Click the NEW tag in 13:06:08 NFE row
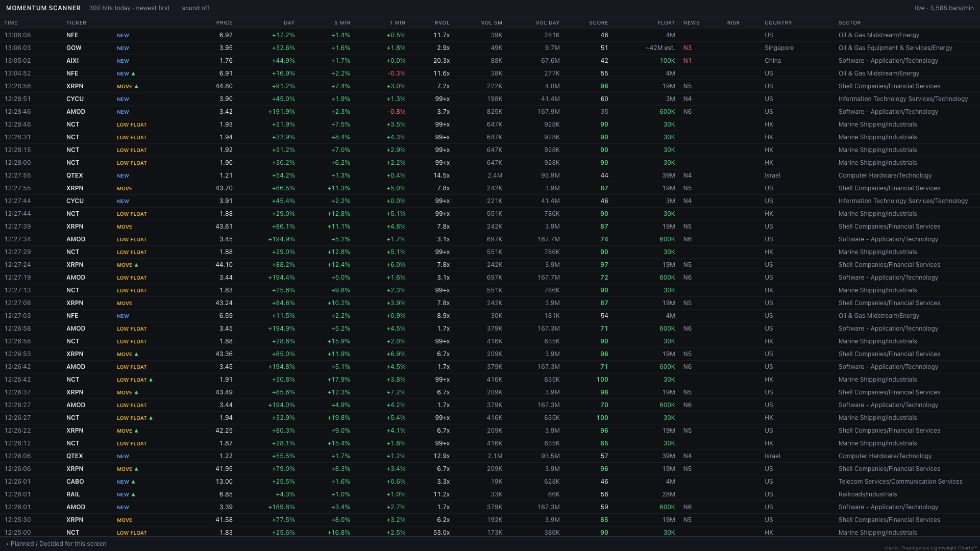 click(123, 36)
